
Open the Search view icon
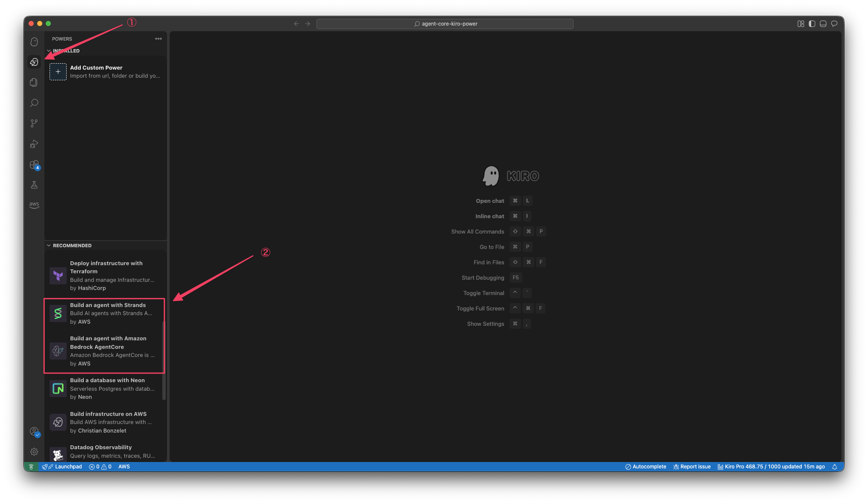34,103
